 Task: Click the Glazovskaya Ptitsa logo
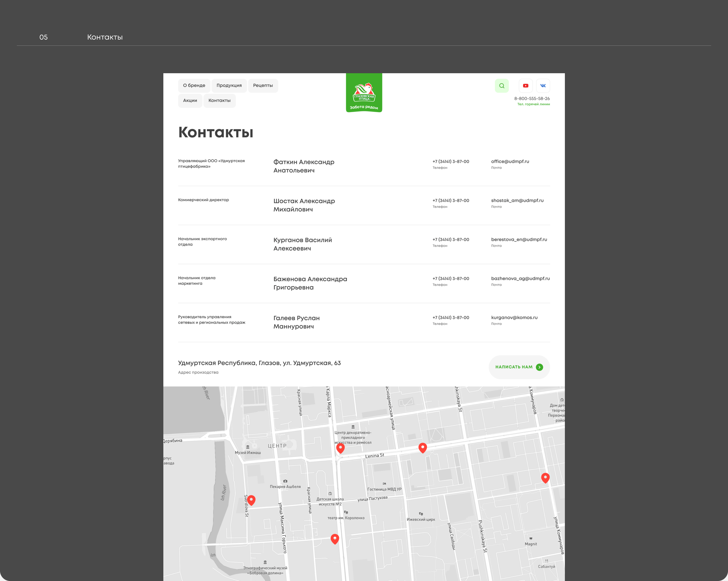click(364, 93)
